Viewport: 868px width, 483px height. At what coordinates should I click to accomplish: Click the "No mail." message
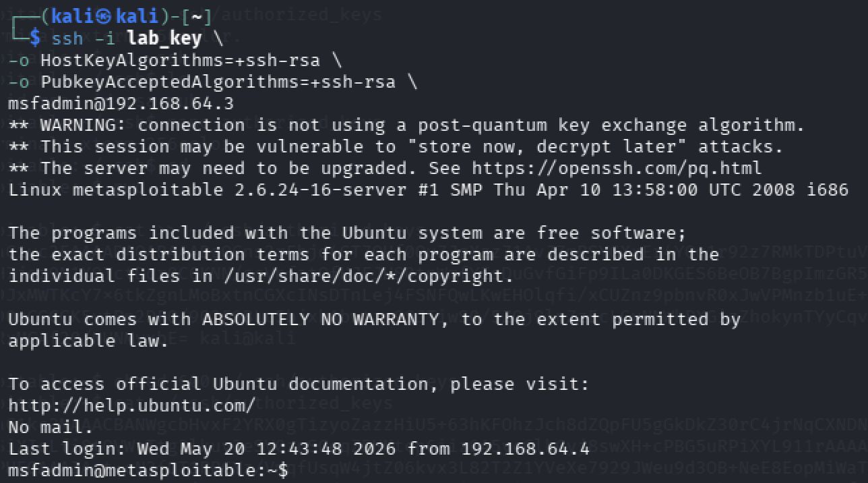pos(51,427)
